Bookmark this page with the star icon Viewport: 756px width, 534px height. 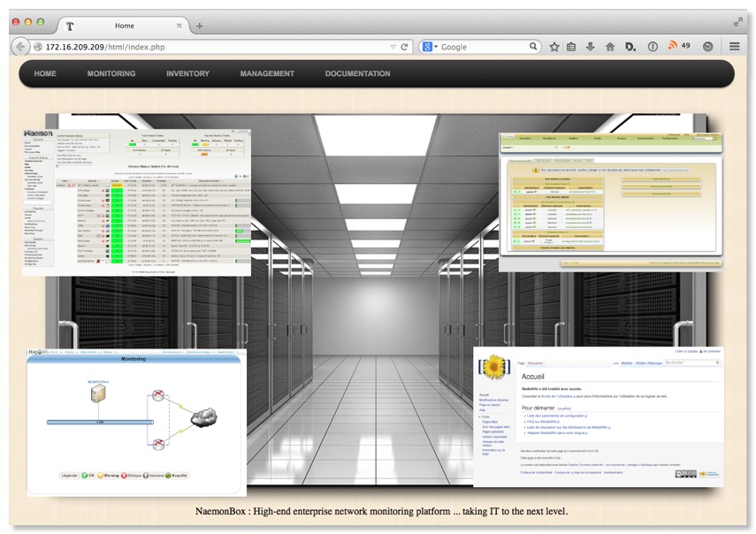(x=554, y=47)
